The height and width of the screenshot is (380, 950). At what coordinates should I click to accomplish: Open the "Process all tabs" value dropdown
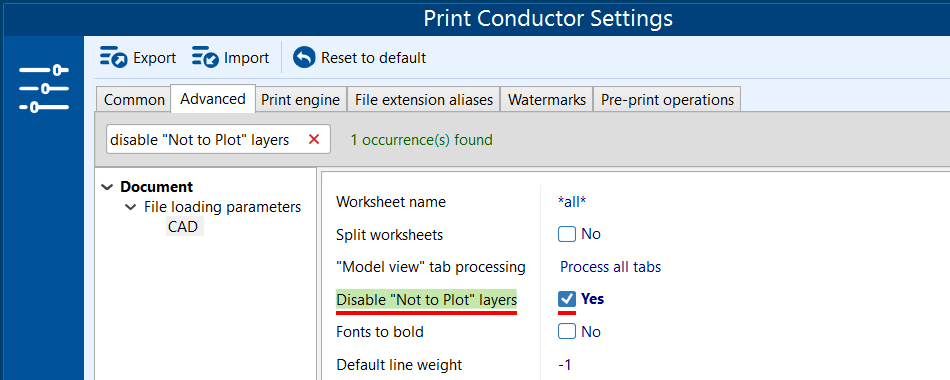click(x=610, y=267)
